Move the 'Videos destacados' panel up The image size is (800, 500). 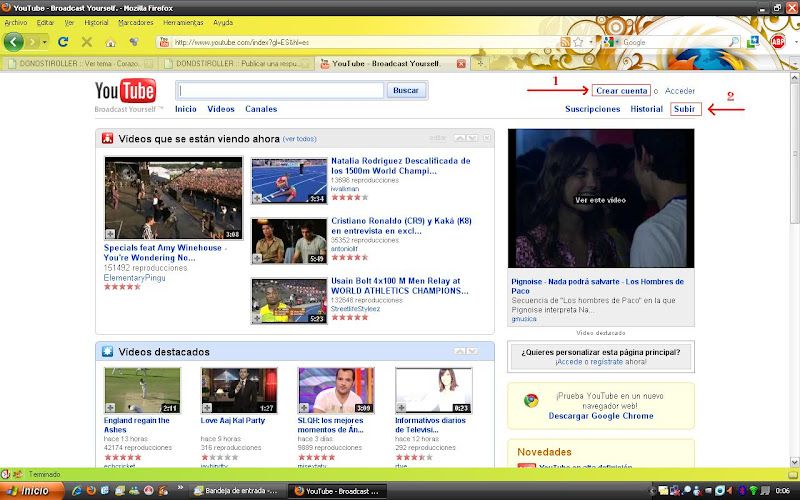[459, 351]
